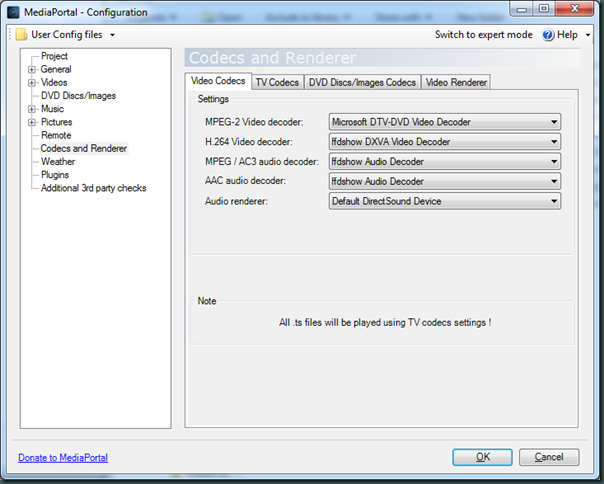Viewport: 604px width, 484px height.
Task: Open the Video Renderer tab
Action: 456,82
